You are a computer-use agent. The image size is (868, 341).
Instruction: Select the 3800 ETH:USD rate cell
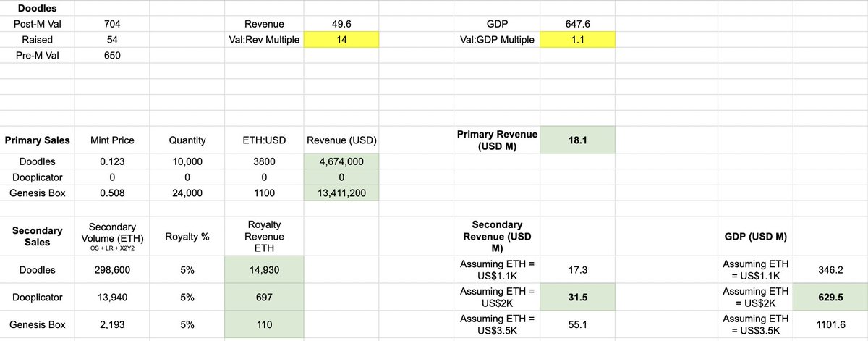[x=265, y=162]
